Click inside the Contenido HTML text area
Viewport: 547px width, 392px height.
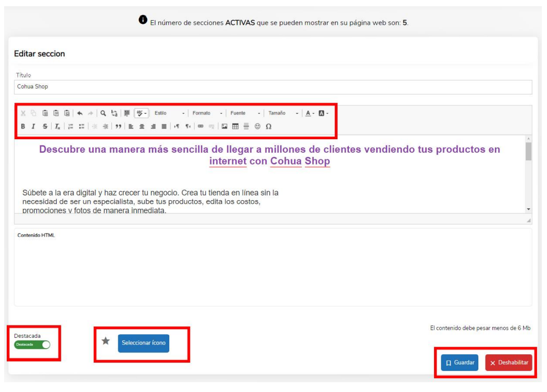(273, 268)
